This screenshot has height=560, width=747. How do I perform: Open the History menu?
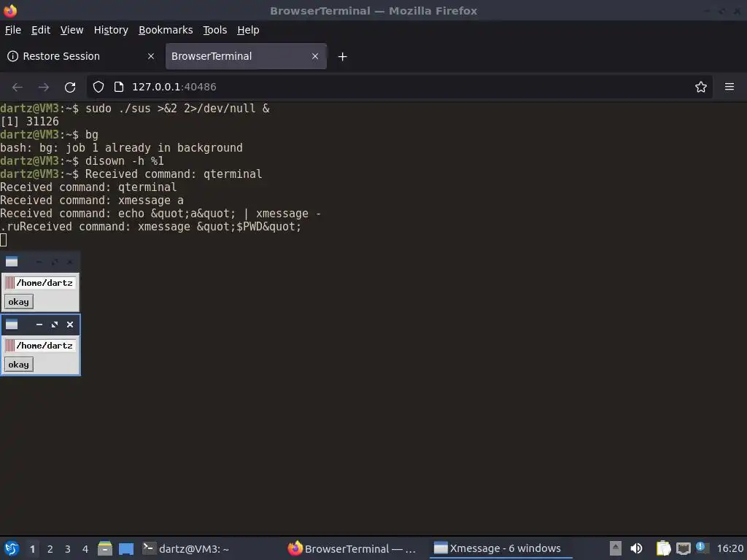pyautogui.click(x=111, y=30)
